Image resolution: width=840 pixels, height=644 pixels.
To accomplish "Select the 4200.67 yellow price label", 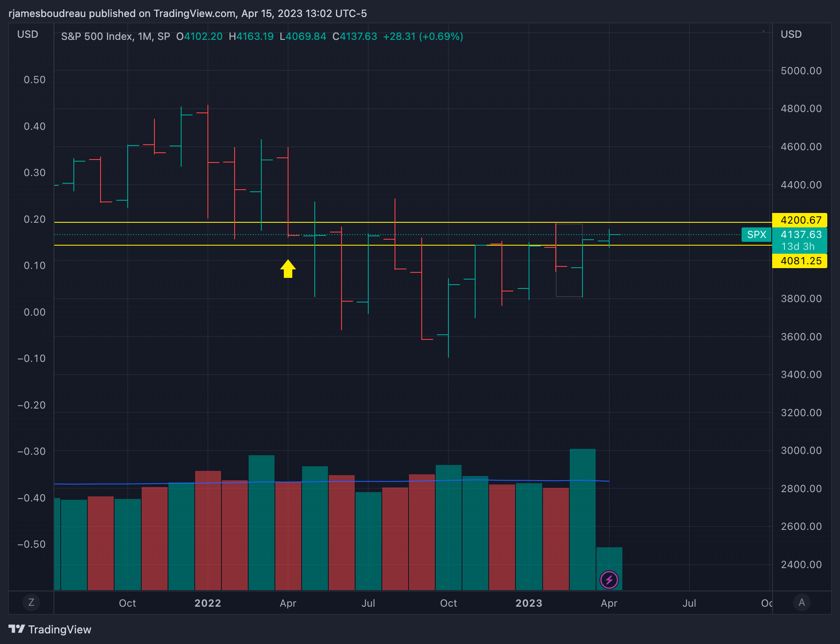I will pyautogui.click(x=800, y=220).
